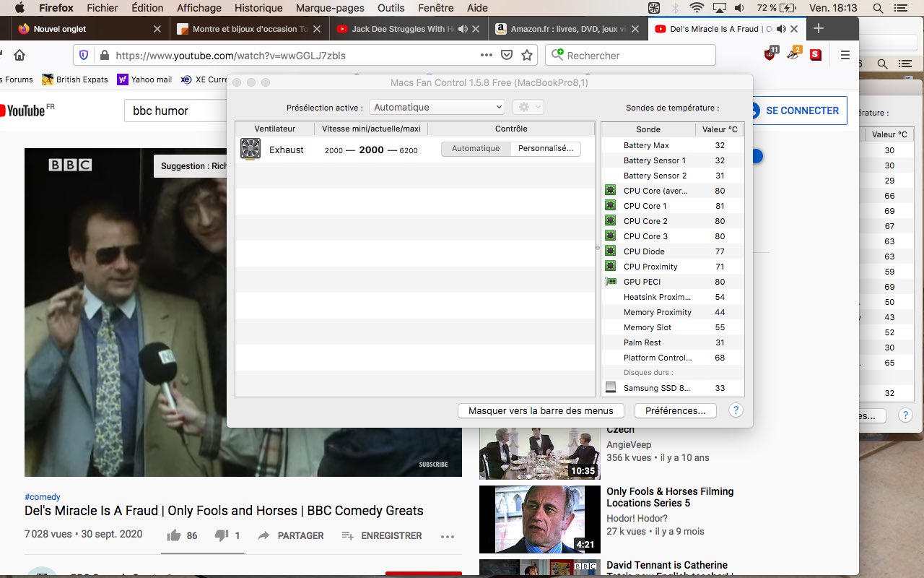This screenshot has height=578, width=924.
Task: Open a new tab with the plus button
Action: pos(818,29)
